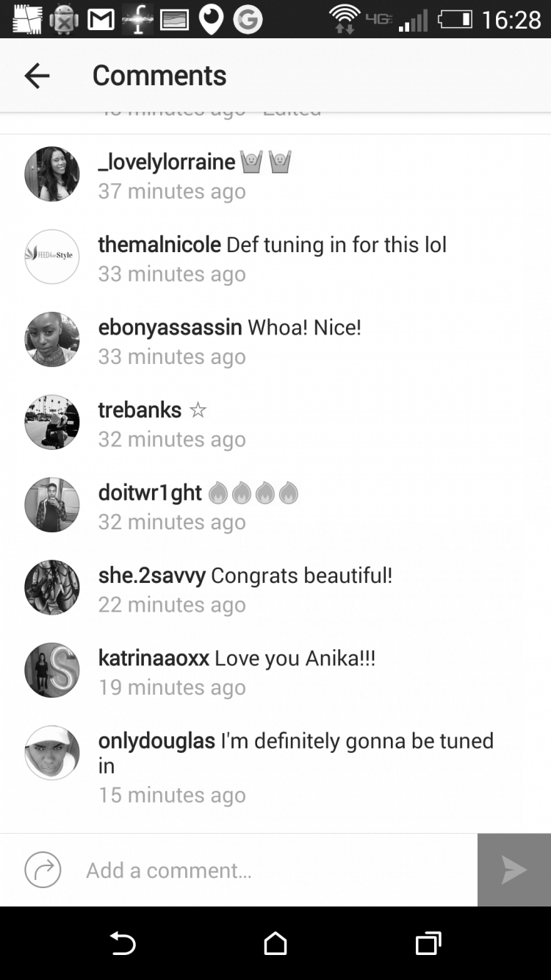Open ebonyassassin's profile picture
This screenshot has height=980, width=551.
tap(52, 339)
